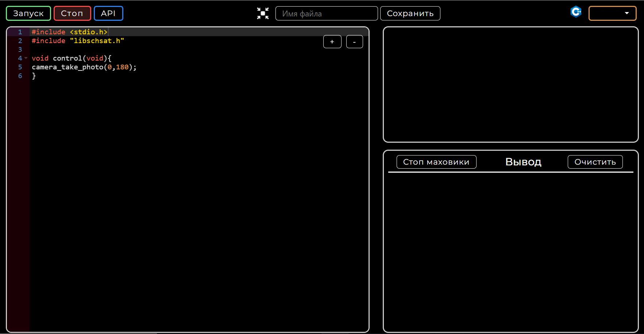Decrease editor font size with the - icon

click(354, 42)
